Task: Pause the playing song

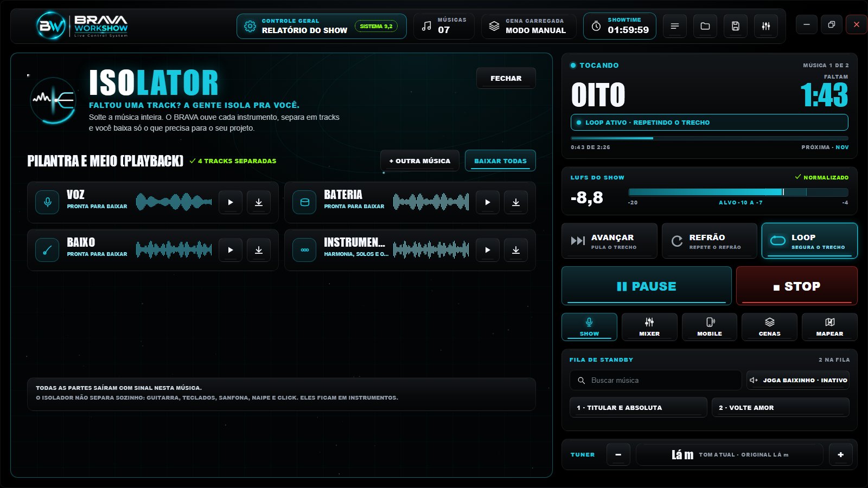Action: (x=646, y=286)
